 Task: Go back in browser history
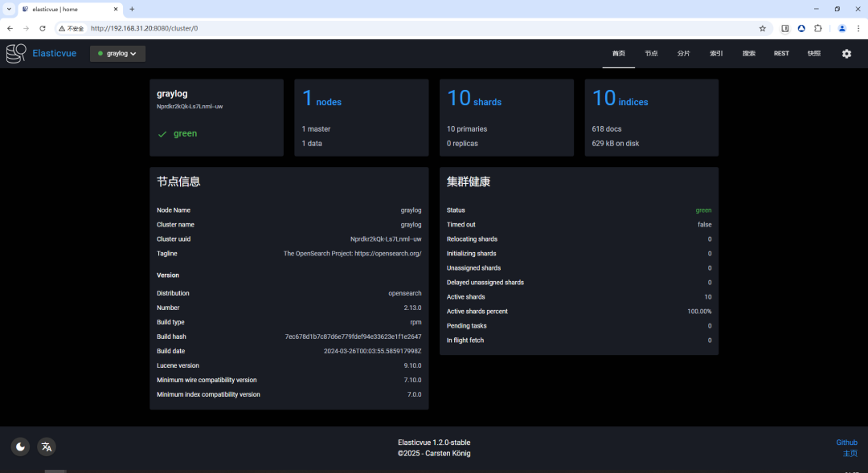pyautogui.click(x=10, y=28)
